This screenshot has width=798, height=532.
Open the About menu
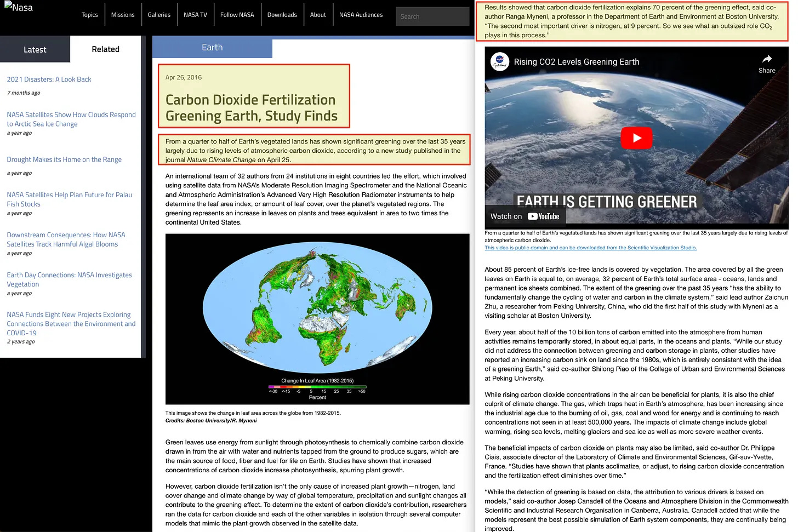[x=318, y=15]
